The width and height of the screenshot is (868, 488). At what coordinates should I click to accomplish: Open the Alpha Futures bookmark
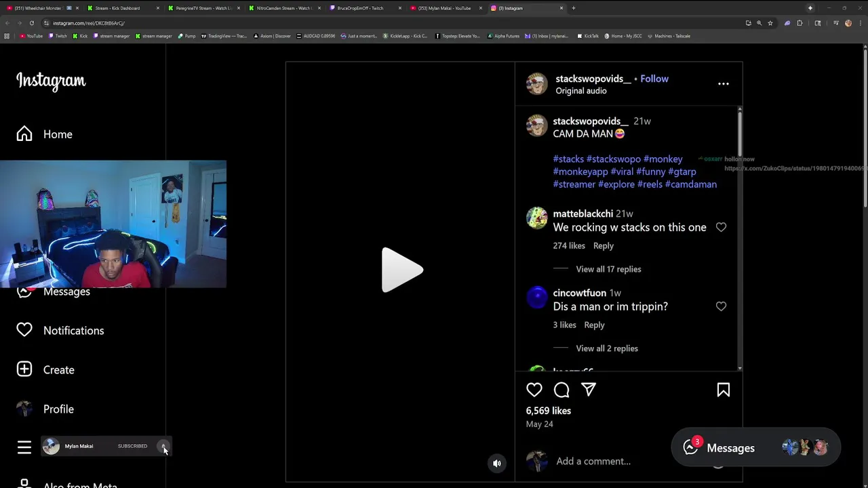pyautogui.click(x=503, y=36)
